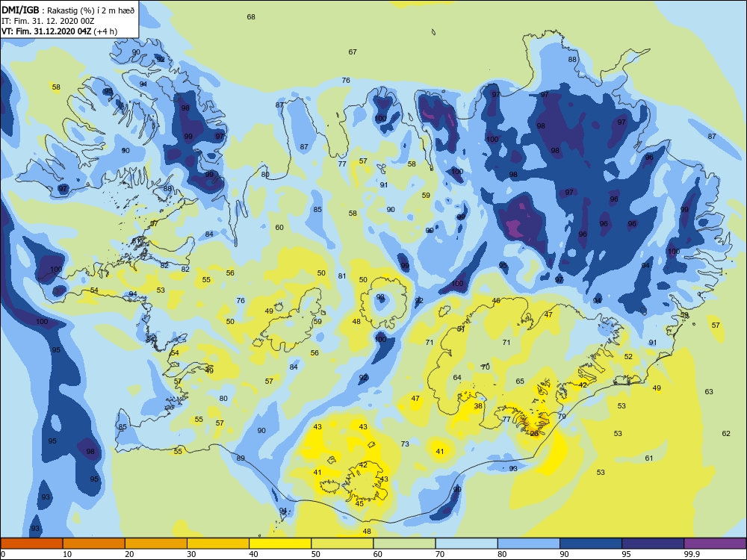Click the 10–20 orange legend swatch
This screenshot has height=560, width=747.
[94, 544]
